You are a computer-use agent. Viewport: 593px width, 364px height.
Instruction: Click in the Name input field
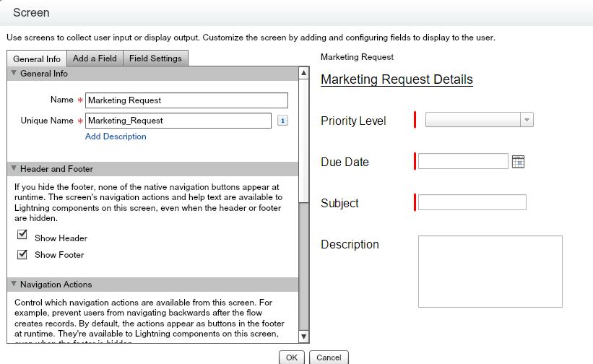tap(186, 100)
